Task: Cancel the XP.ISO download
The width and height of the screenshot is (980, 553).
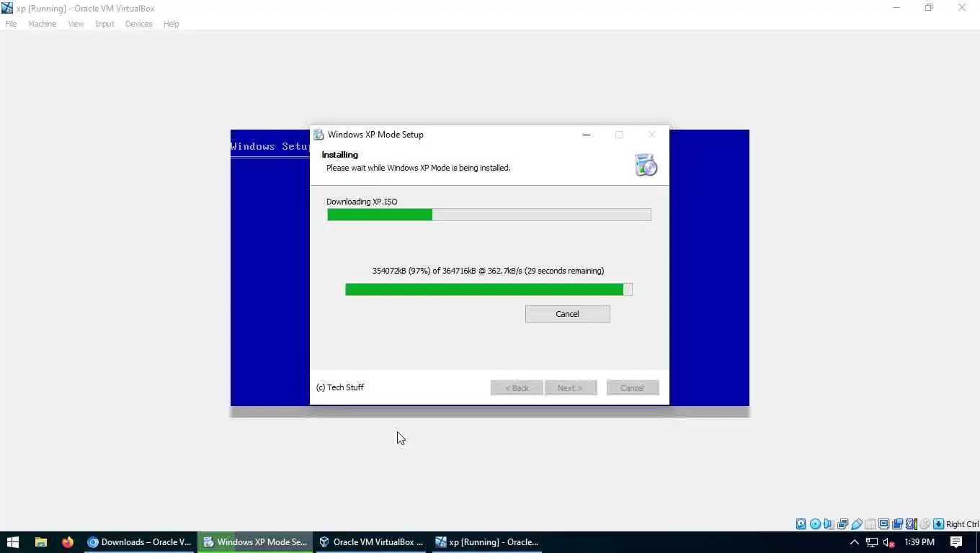Action: tap(567, 314)
